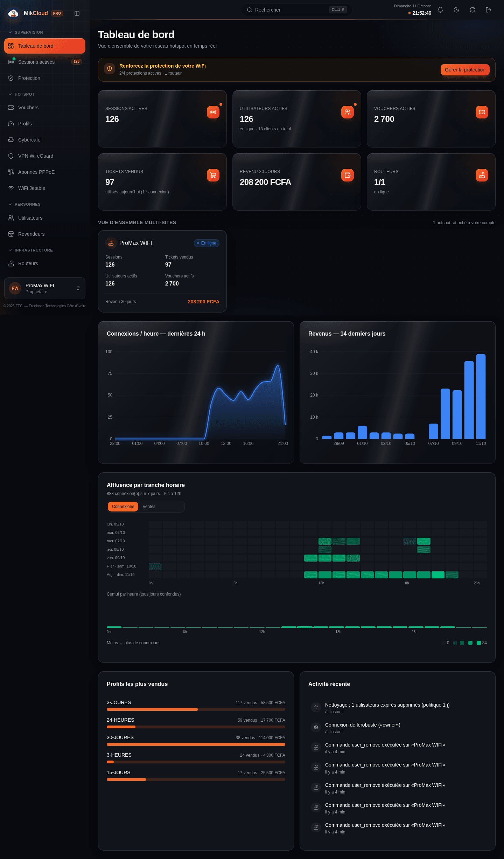Collapse the INFRASTRUCTURE sidebar section
The height and width of the screenshot is (859, 504).
(x=30, y=250)
